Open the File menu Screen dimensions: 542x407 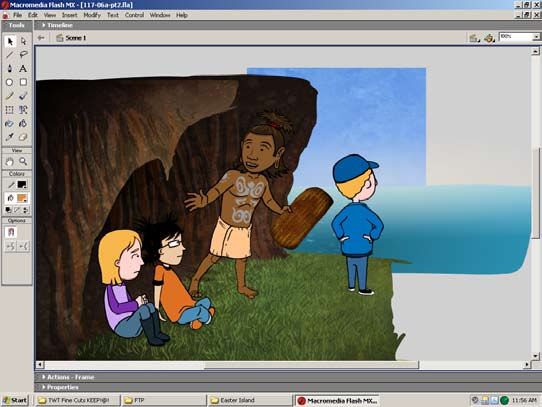coord(17,15)
